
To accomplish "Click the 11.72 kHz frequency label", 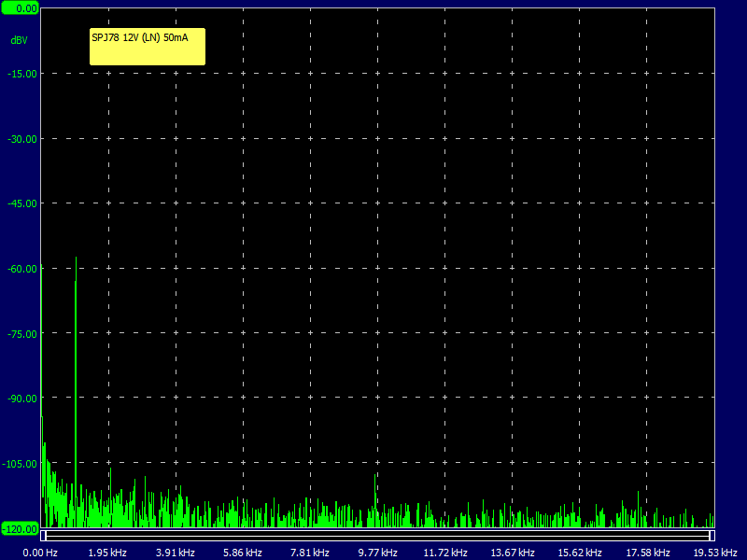I will [445, 553].
